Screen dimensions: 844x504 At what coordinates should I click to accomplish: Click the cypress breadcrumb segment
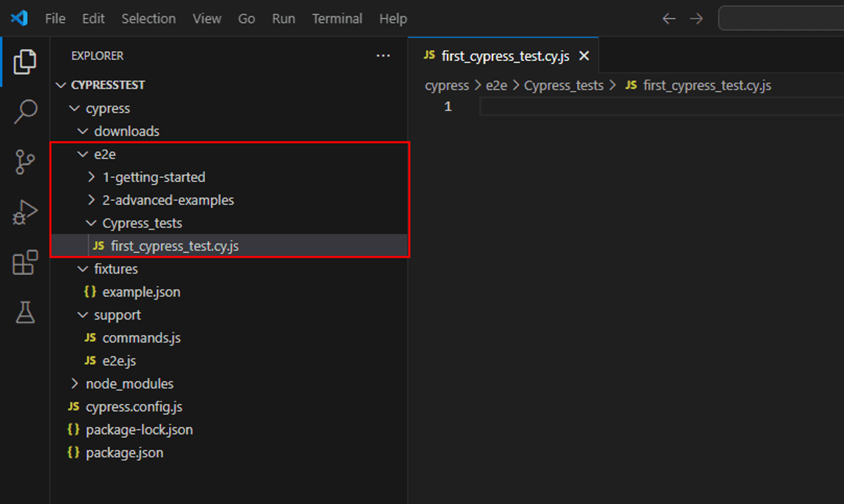pos(447,86)
